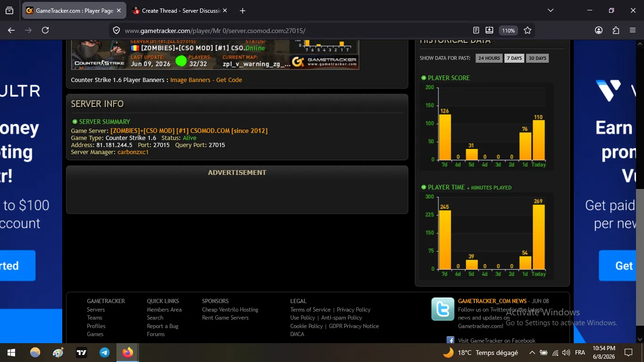This screenshot has height=362, width=644.
Task: Show data for past 7 DAYS
Action: [514, 58]
